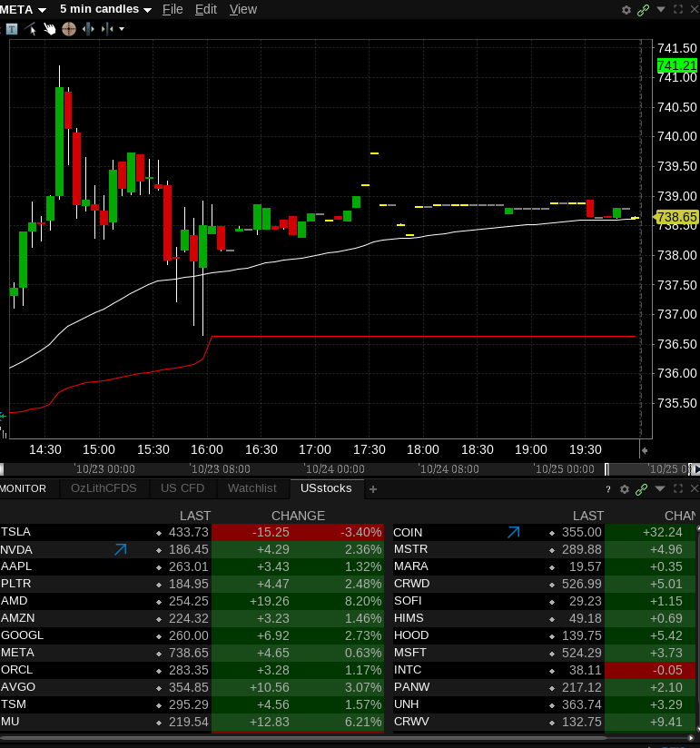
Task: Switch to the OzLithCFDS tab
Action: [x=104, y=488]
